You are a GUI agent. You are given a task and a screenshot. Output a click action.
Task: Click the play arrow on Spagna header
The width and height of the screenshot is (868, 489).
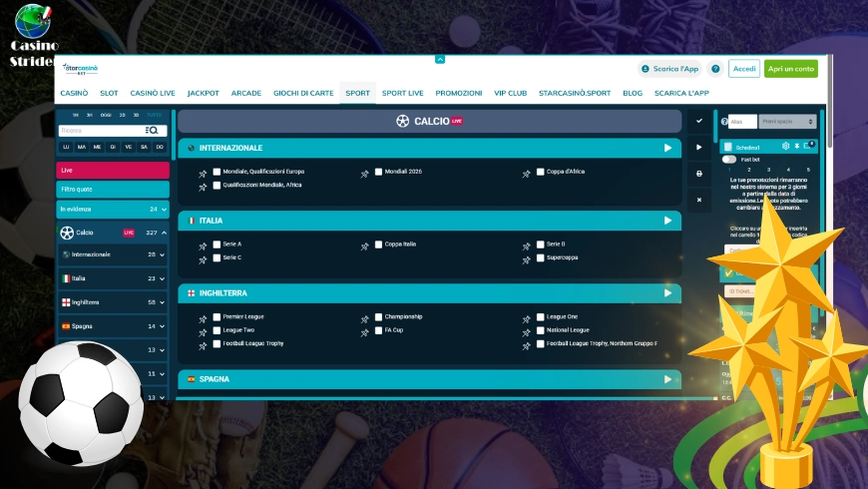tap(667, 379)
